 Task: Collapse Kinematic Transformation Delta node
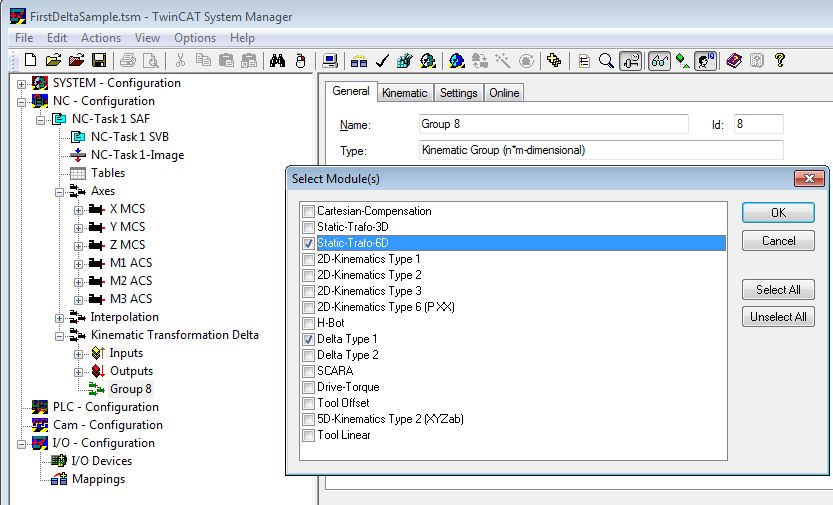[60, 336]
